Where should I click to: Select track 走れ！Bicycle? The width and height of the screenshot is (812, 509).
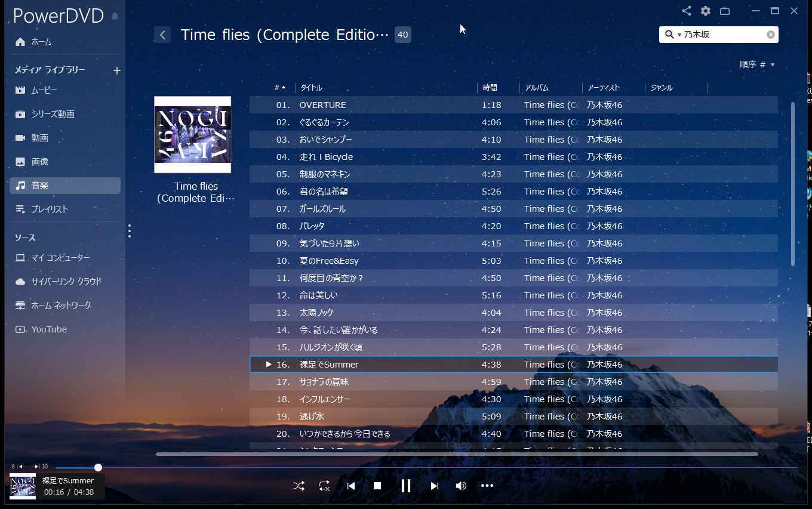pos(513,157)
